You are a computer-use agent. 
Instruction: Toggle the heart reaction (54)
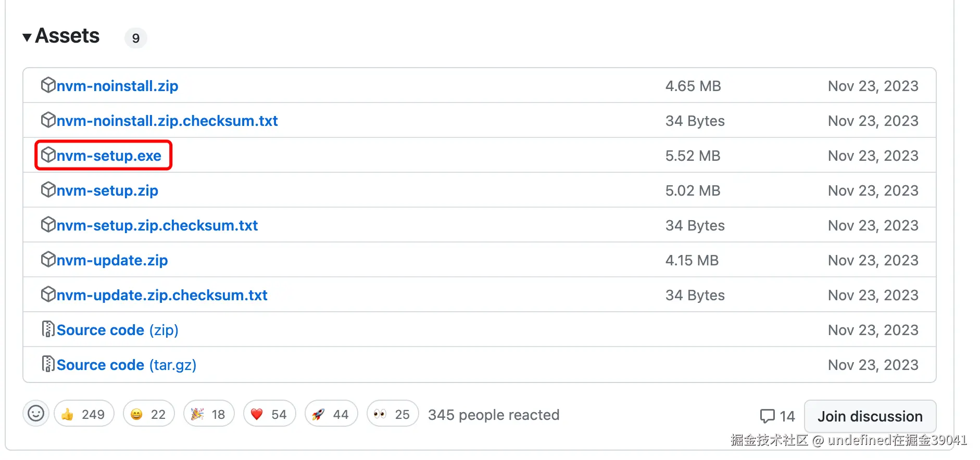point(269,414)
